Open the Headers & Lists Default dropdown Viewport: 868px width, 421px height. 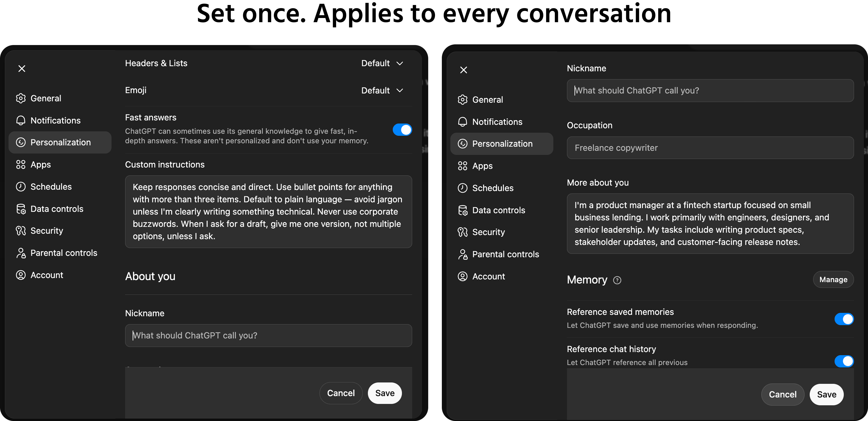point(382,63)
